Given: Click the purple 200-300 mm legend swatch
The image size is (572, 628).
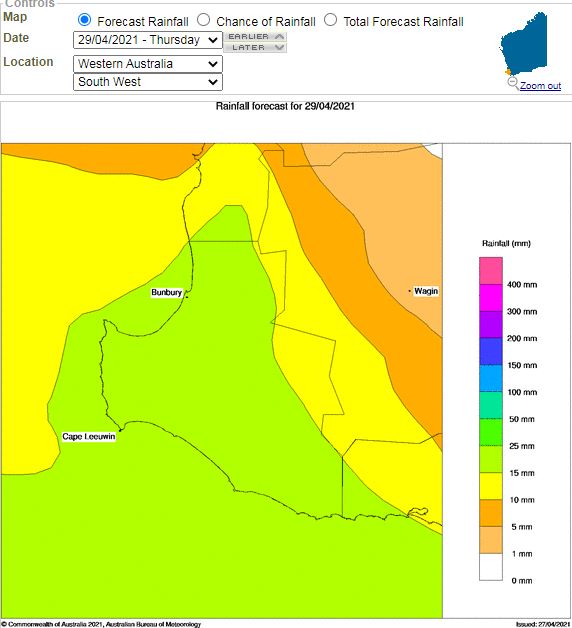Looking at the screenshot, I should click(x=491, y=325).
